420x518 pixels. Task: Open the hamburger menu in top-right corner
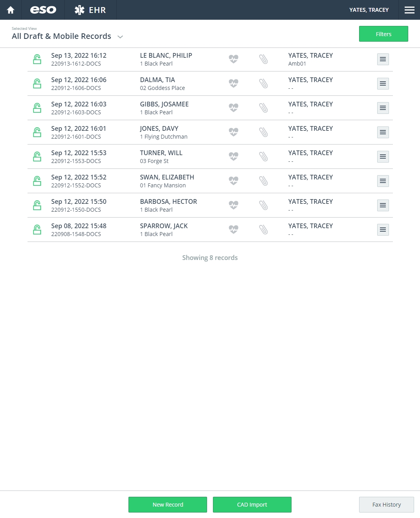click(409, 10)
